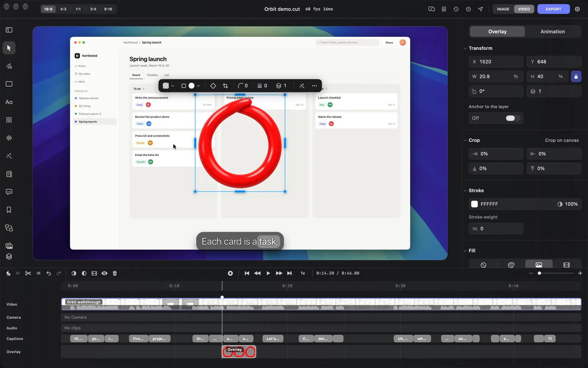Click the undo arrow in timeline toolbar
588x368 pixels.
[x=49, y=273]
